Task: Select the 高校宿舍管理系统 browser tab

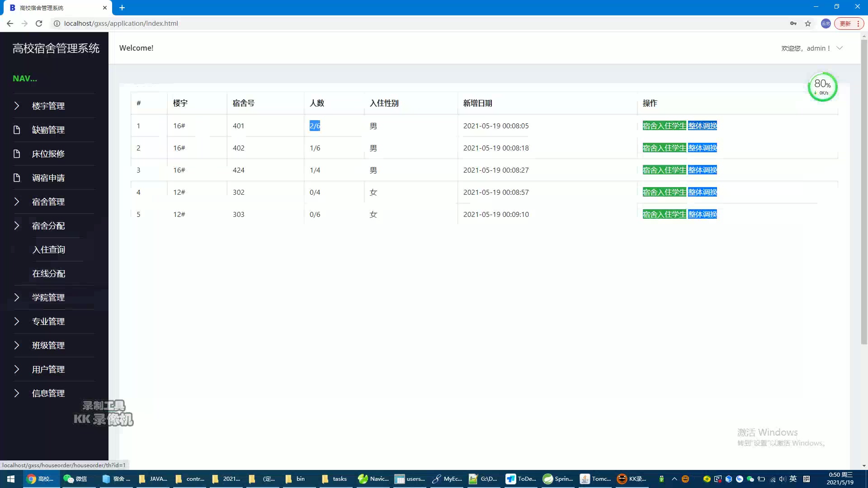Action: pyautogui.click(x=54, y=7)
